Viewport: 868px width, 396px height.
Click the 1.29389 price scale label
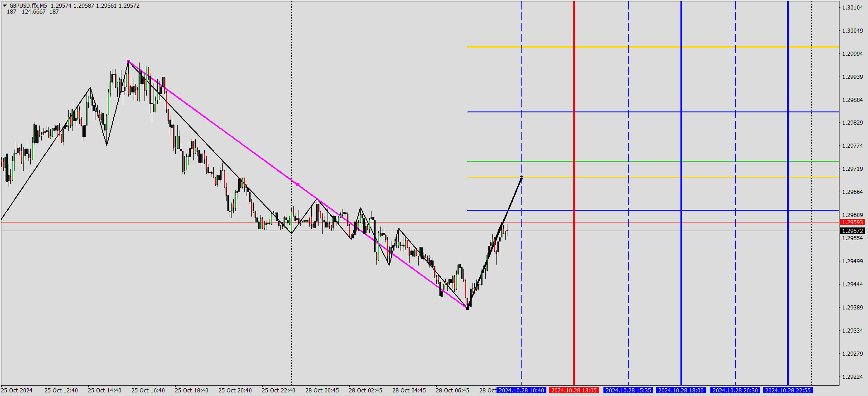coord(853,308)
